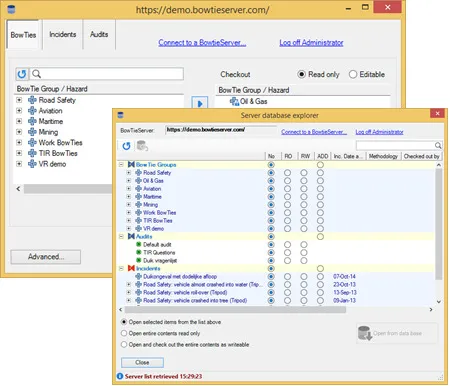Set Oil & Gas to RW in the explorer

pos(304,181)
